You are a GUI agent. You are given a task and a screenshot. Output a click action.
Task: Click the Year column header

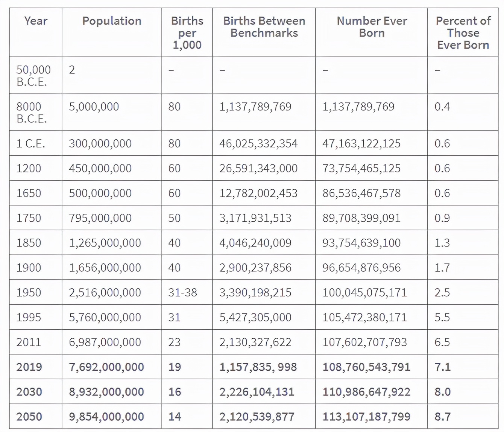click(36, 21)
